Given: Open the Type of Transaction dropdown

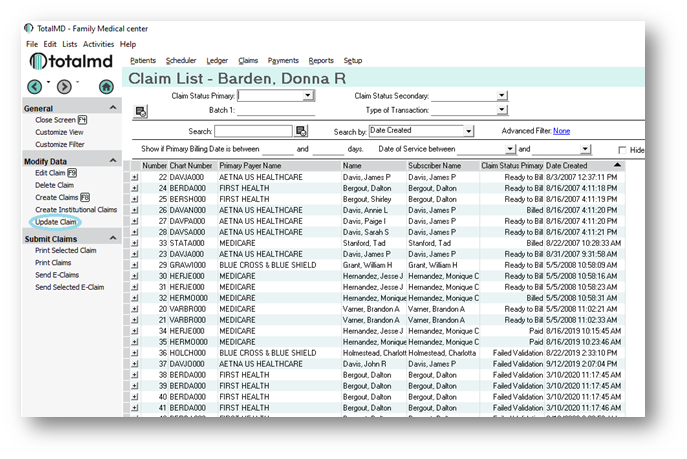Looking at the screenshot, I should tap(502, 110).
